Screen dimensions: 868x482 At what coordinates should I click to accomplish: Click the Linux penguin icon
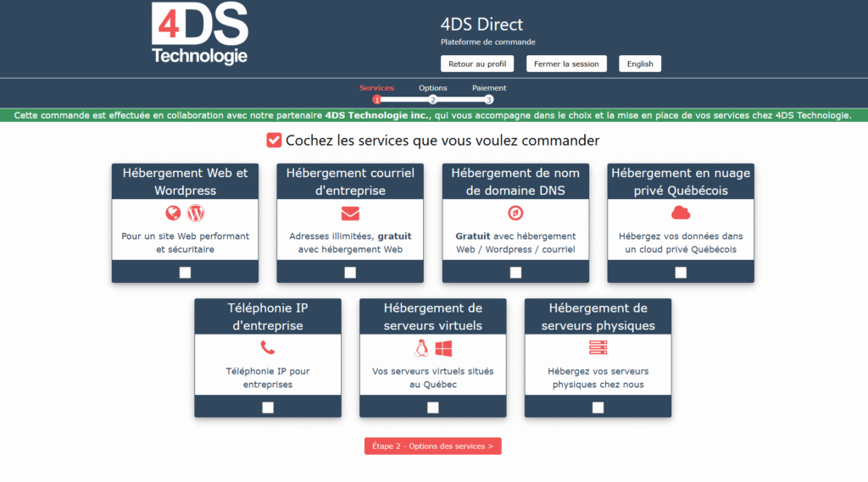421,348
